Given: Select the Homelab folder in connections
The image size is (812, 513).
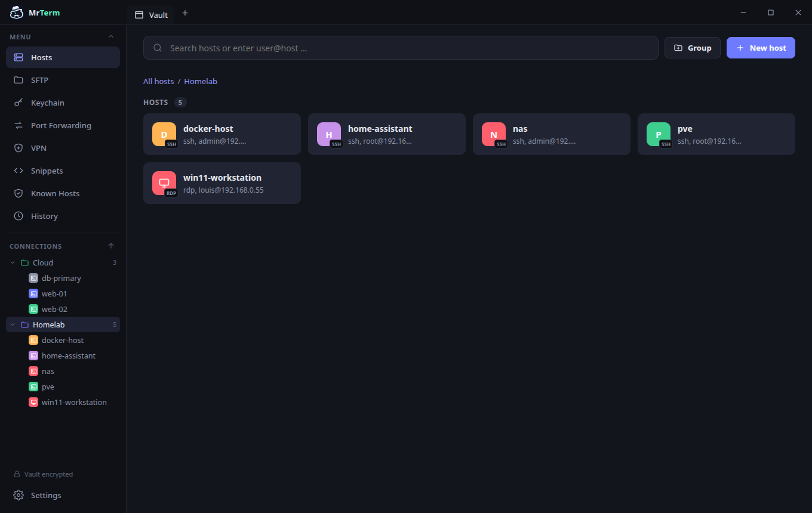Looking at the screenshot, I should (x=63, y=325).
